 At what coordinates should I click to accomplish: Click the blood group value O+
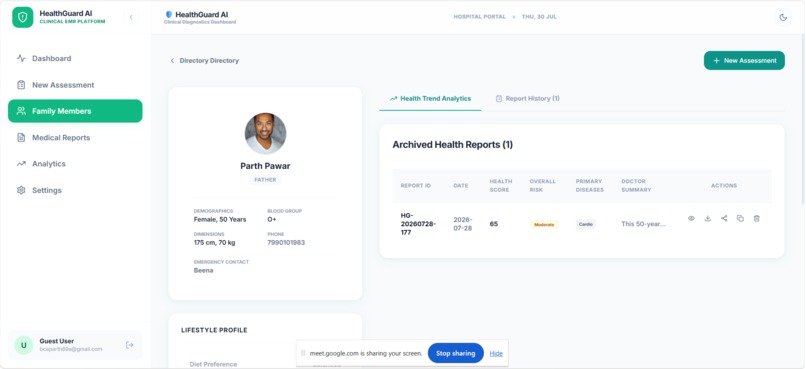[x=271, y=219]
